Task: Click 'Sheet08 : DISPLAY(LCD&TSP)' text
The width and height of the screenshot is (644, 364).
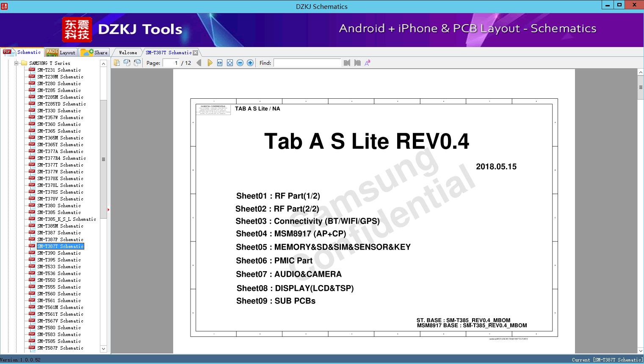Action: [x=295, y=288]
